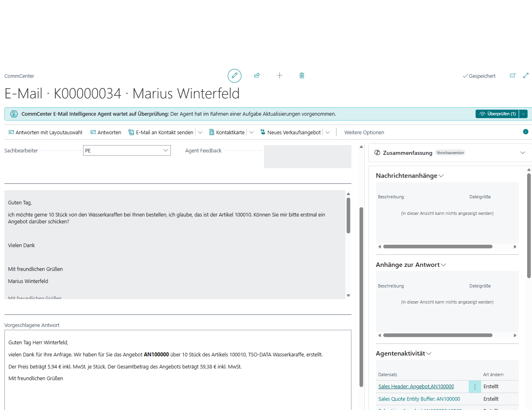This screenshot has height=410, width=532.
Task: Open the Sachbearbeiter dropdown
Action: point(166,150)
